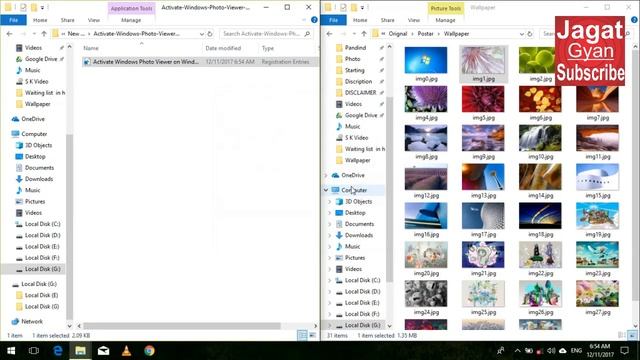This screenshot has width=640, height=360.
Task: Select the Activate Windows Photo Viewer registry file
Action: [x=199, y=62]
